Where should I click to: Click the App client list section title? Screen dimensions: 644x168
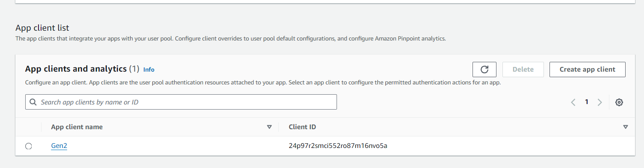pos(42,28)
